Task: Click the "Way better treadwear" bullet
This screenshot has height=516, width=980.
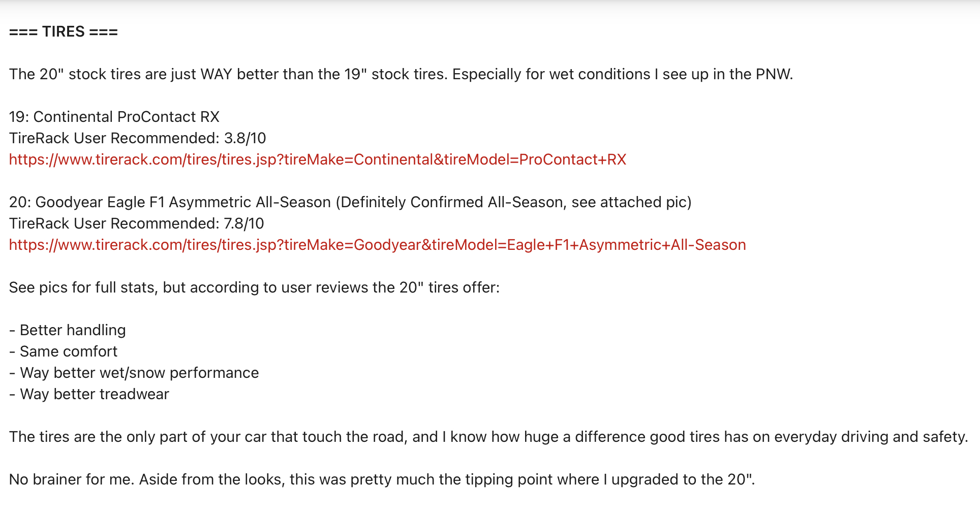Action: (95, 394)
